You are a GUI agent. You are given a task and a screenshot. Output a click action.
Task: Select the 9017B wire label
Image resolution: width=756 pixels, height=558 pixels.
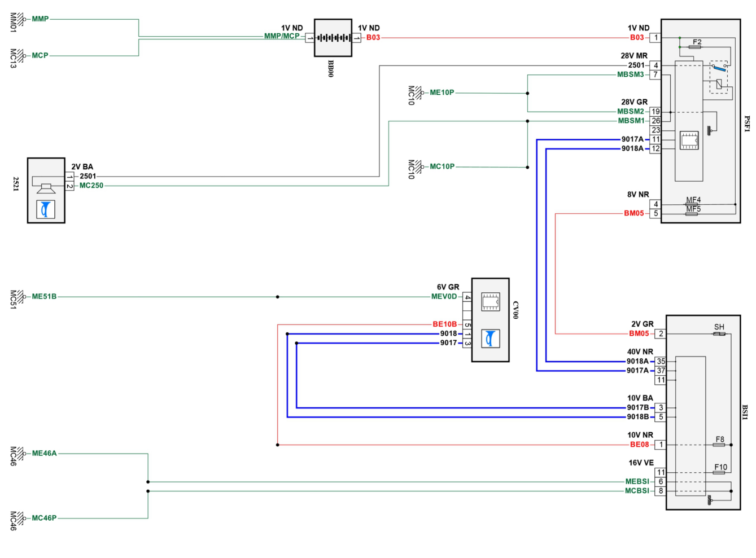tap(637, 408)
